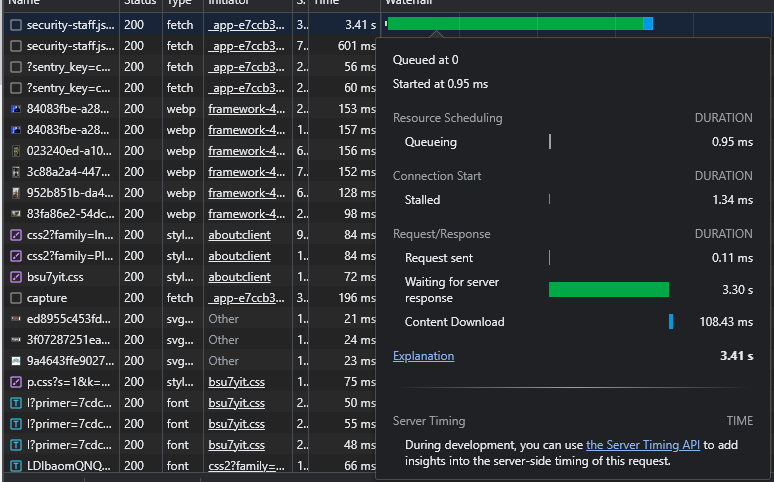Screen dimensions: 774x482
Task: Click the thumbnail icon of 3c88a2a4-447 request
Action: 15,172
